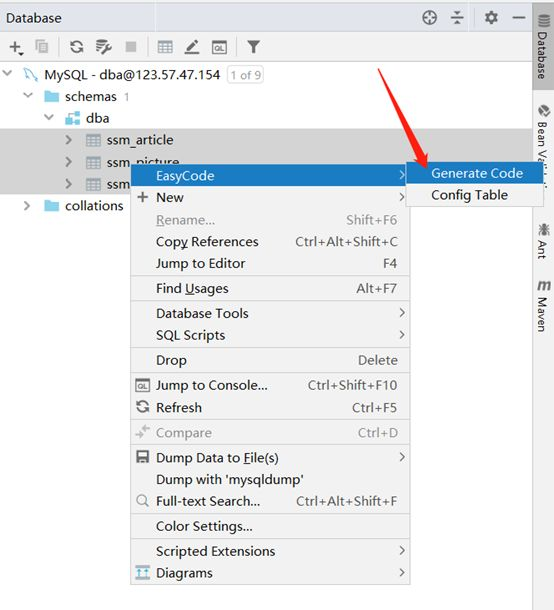This screenshot has height=610, width=554.
Task: Select Dump with 'mysqldump'
Action: (x=269, y=479)
